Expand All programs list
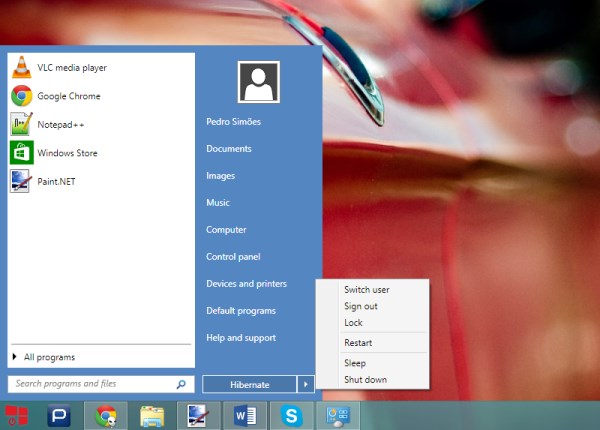 point(48,357)
